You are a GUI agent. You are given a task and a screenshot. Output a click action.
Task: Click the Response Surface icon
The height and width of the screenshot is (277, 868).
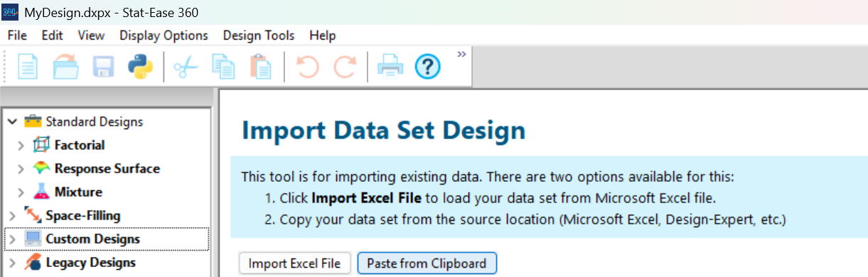(x=42, y=168)
